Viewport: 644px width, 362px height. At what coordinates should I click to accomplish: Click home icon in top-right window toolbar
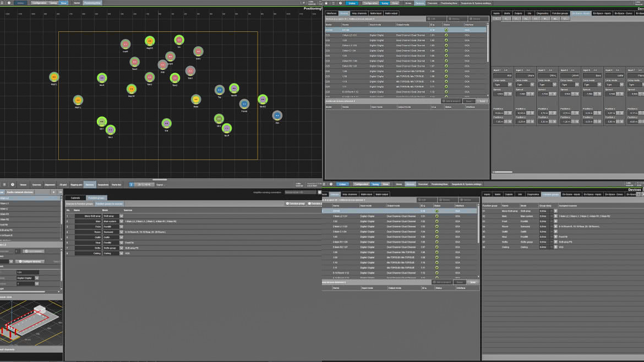(326, 3)
